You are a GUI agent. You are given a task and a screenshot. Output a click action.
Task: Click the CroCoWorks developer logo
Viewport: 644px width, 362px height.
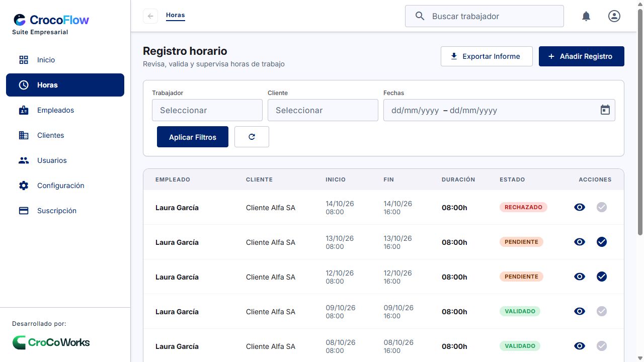pyautogui.click(x=51, y=342)
